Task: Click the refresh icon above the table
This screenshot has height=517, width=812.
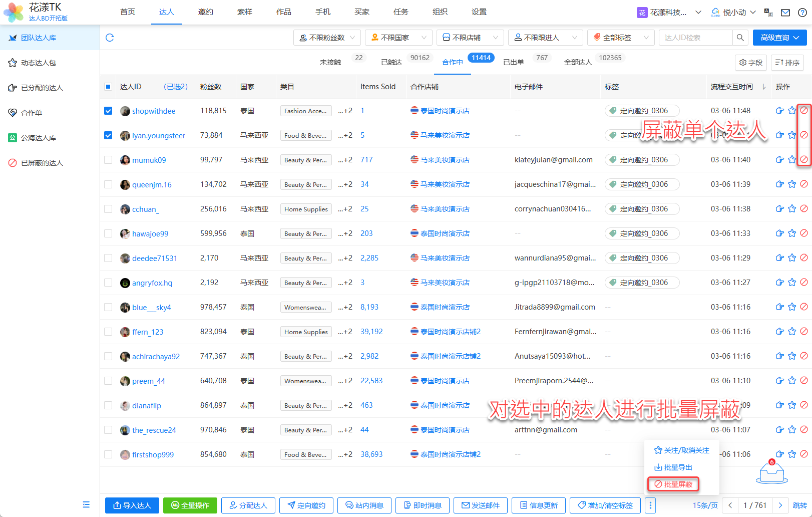Action: coord(110,38)
